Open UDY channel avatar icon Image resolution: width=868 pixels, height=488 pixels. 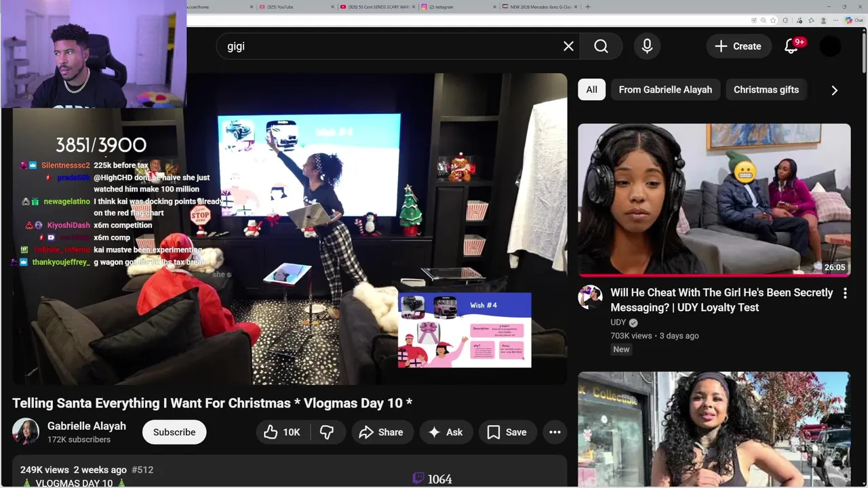coord(590,297)
